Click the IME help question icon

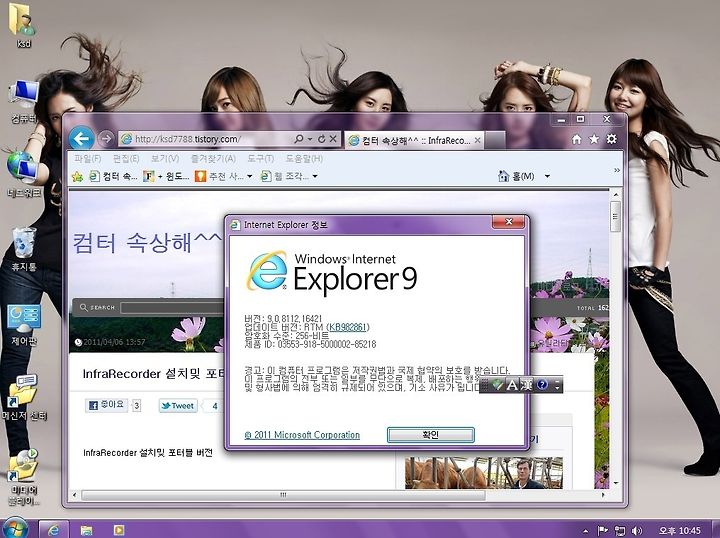click(x=542, y=385)
